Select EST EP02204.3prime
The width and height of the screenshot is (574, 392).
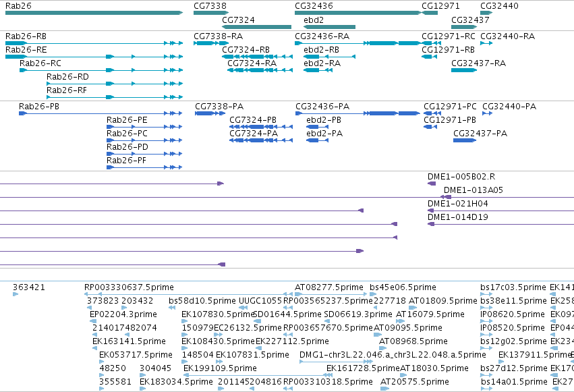tap(93, 321)
